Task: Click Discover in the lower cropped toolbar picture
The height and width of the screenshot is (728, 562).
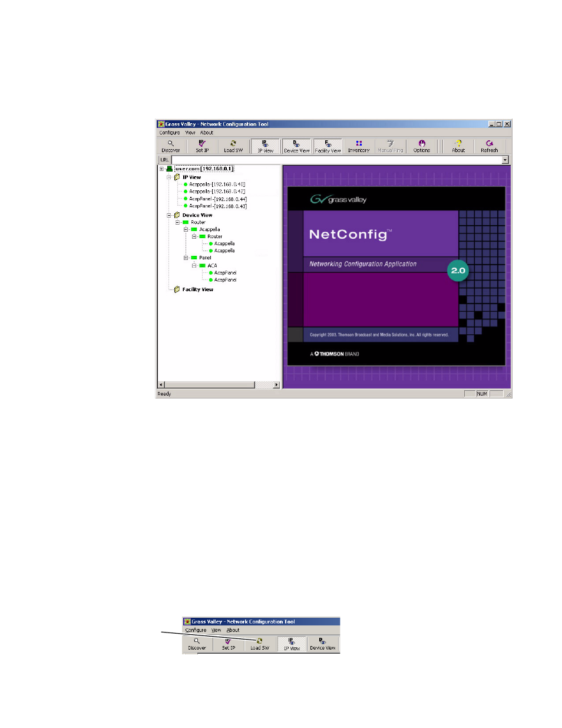Action: 197,644
